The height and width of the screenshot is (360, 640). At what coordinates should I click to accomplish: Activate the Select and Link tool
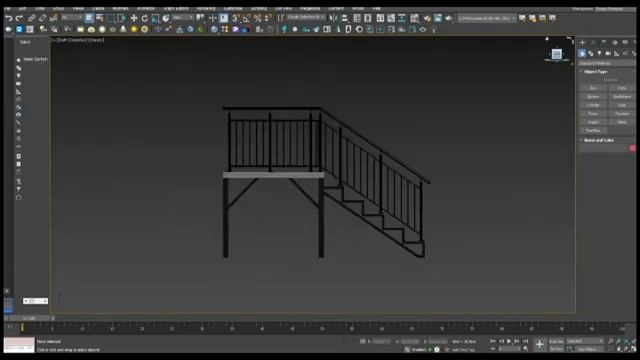coord(31,18)
